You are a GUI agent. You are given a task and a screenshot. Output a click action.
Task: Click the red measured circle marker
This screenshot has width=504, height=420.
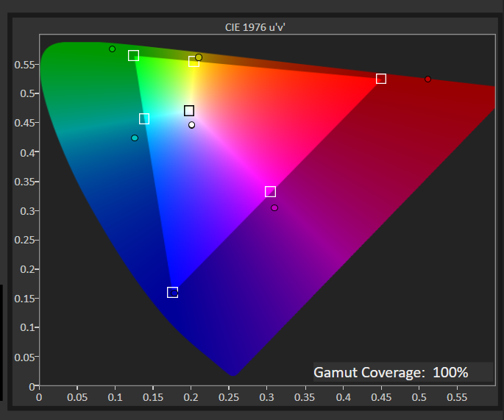pos(427,79)
